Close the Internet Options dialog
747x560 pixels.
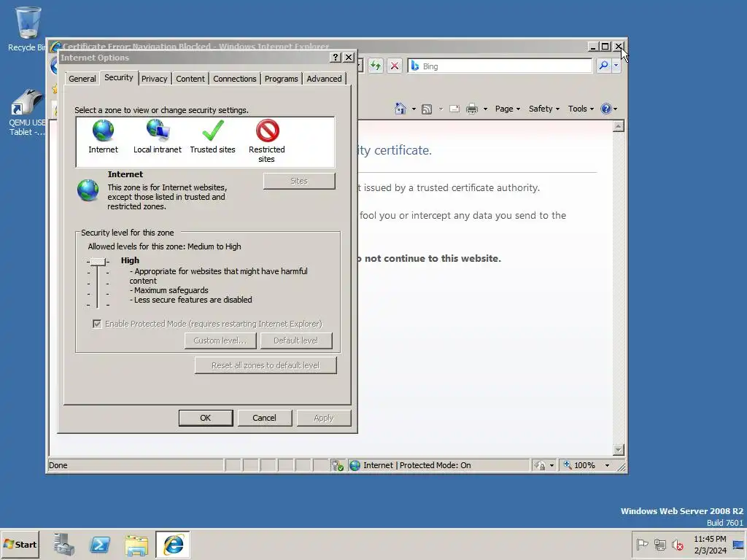click(349, 57)
